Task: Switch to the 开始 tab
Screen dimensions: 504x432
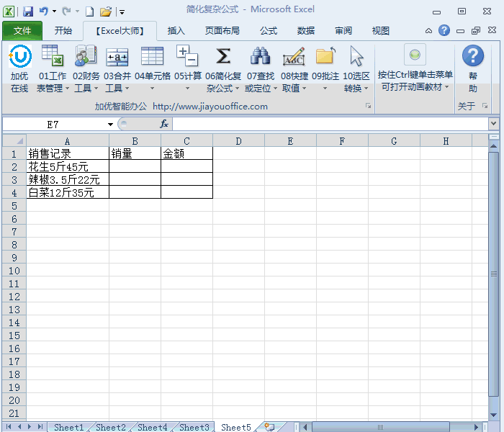Action: pyautogui.click(x=63, y=31)
